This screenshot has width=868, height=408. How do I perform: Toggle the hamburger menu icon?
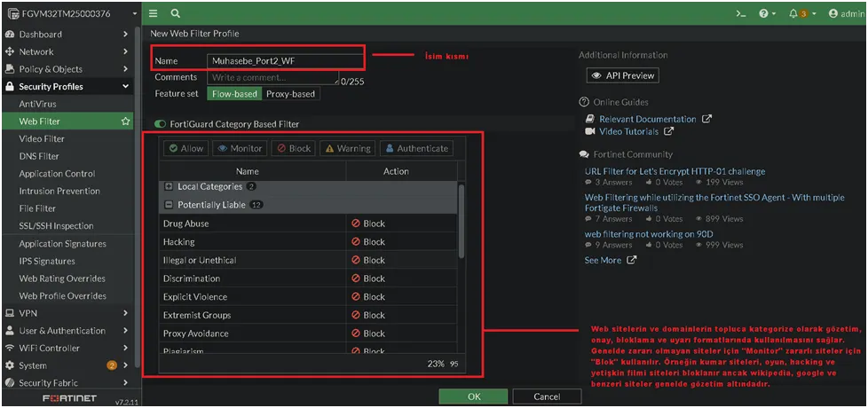(154, 14)
